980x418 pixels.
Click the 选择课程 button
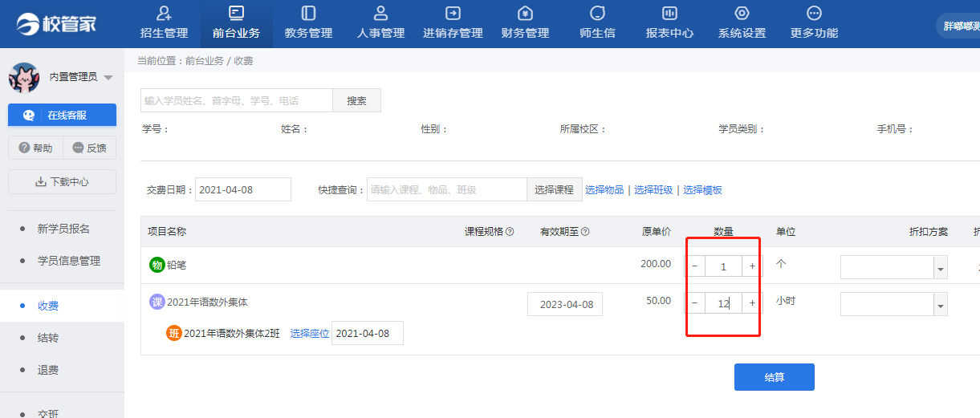554,189
